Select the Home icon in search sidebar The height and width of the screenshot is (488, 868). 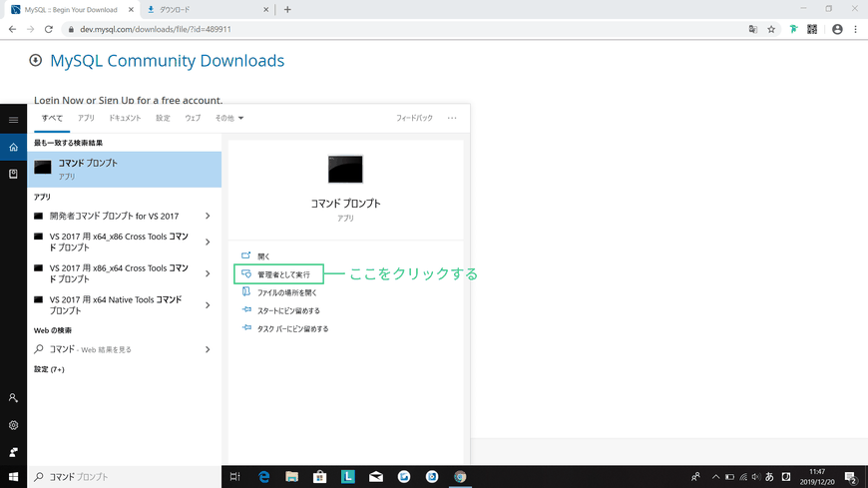13,148
